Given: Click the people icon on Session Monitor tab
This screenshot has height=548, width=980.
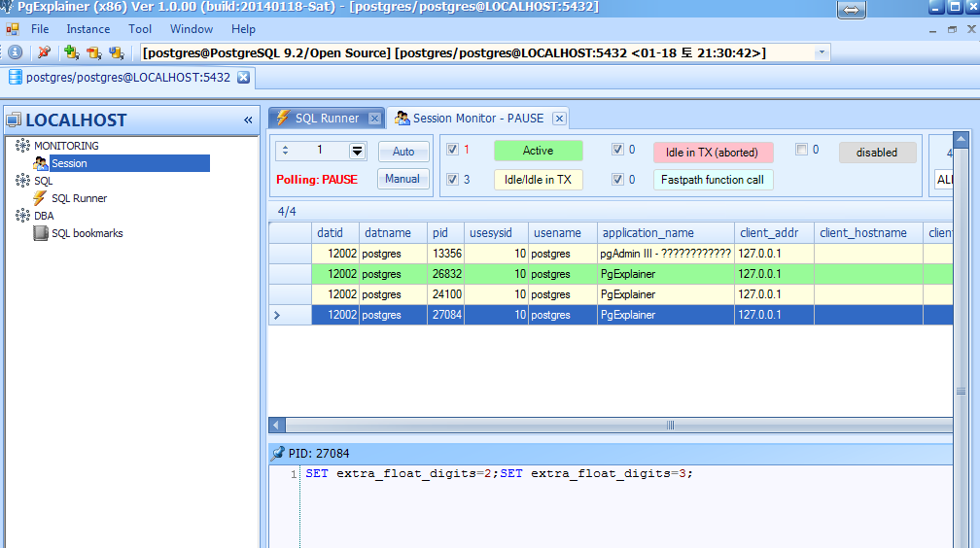Looking at the screenshot, I should coord(402,119).
